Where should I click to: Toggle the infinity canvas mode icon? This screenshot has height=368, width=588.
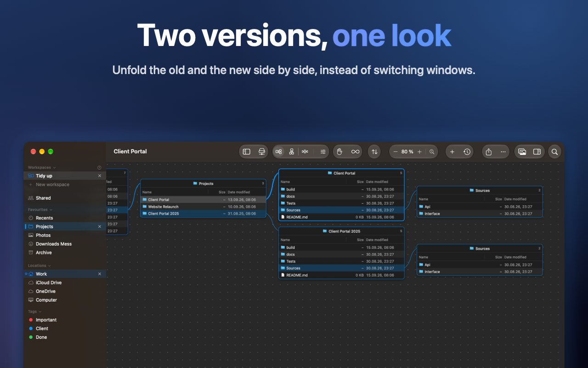(355, 152)
